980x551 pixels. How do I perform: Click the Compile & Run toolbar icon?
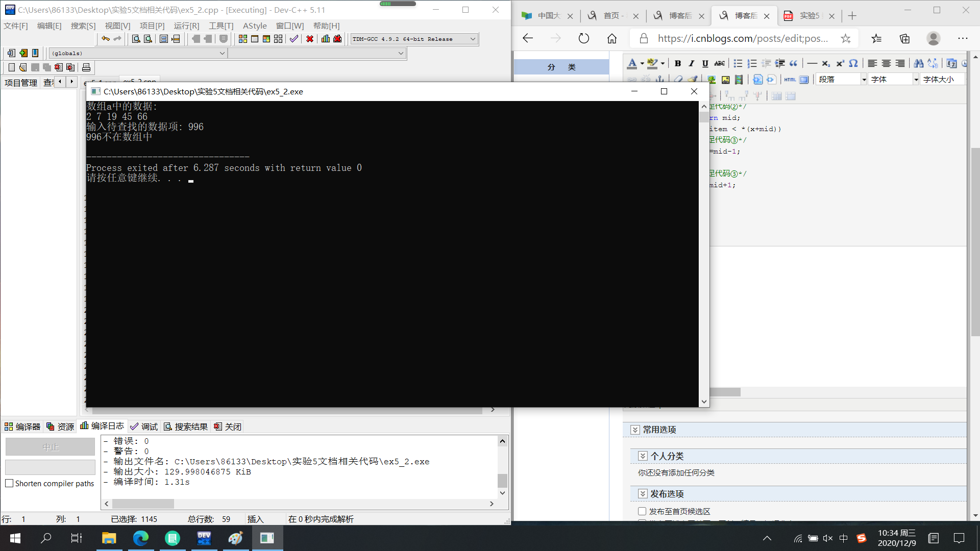pyautogui.click(x=266, y=39)
